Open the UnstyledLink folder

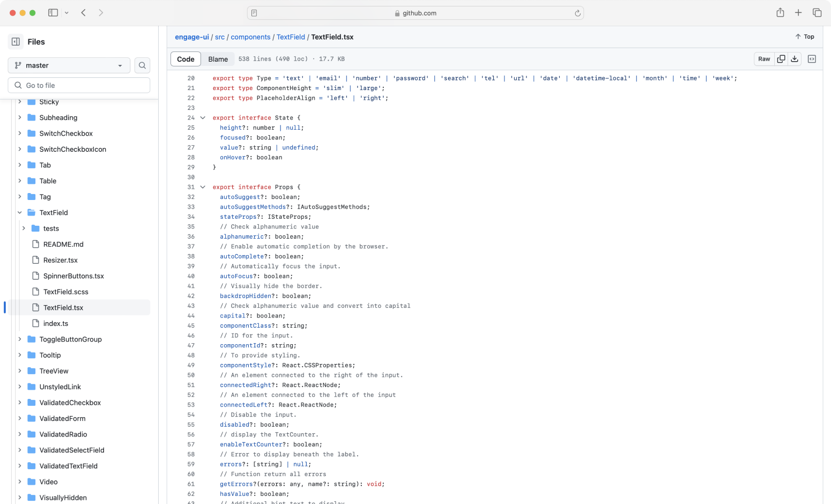(x=60, y=387)
